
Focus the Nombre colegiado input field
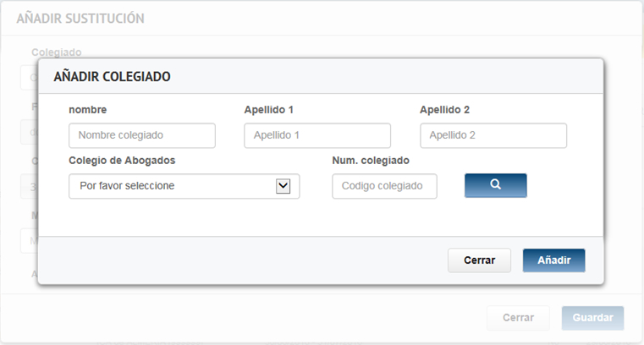[x=142, y=135]
